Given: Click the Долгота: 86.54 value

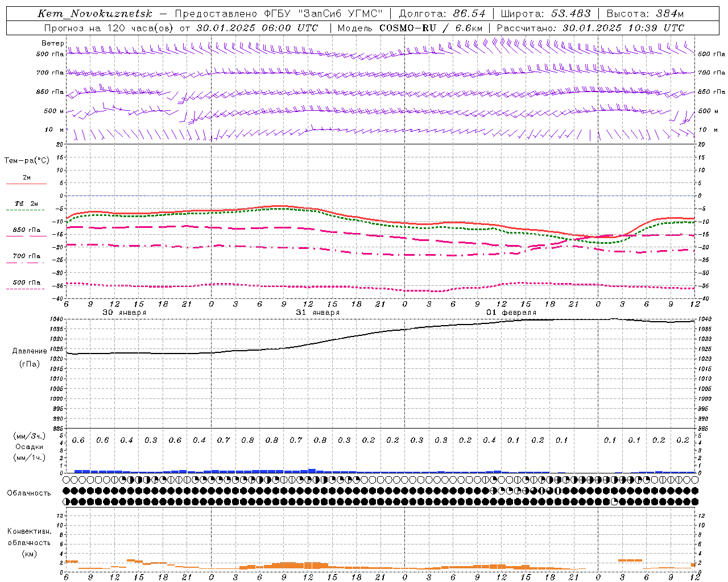Looking at the screenshot, I should pyautogui.click(x=442, y=14).
